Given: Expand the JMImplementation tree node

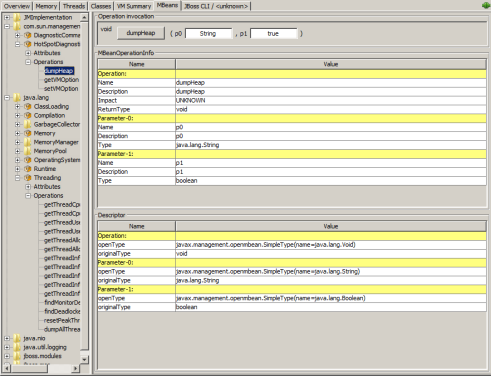Looking at the screenshot, I should point(7,17).
